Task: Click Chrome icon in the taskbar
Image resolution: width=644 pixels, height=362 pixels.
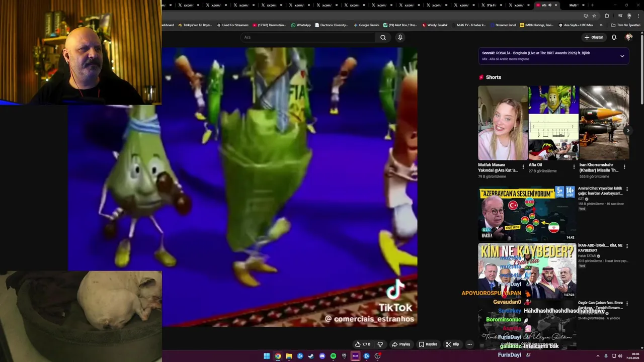Action: pyautogui.click(x=278, y=356)
